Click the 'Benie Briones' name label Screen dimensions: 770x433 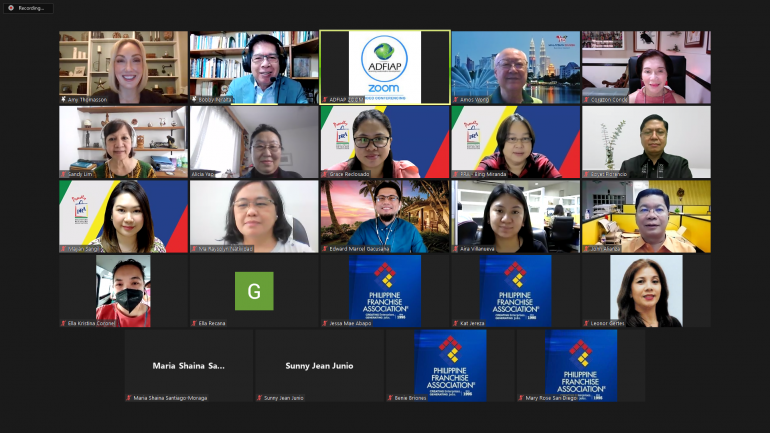(411, 398)
